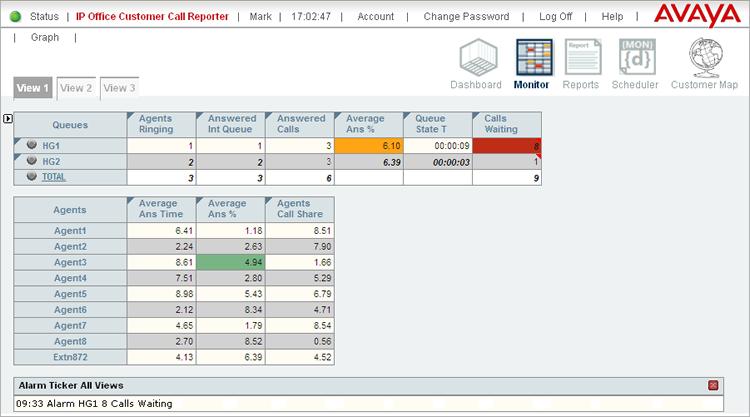Click the Agent3 row label

pyautogui.click(x=70, y=263)
